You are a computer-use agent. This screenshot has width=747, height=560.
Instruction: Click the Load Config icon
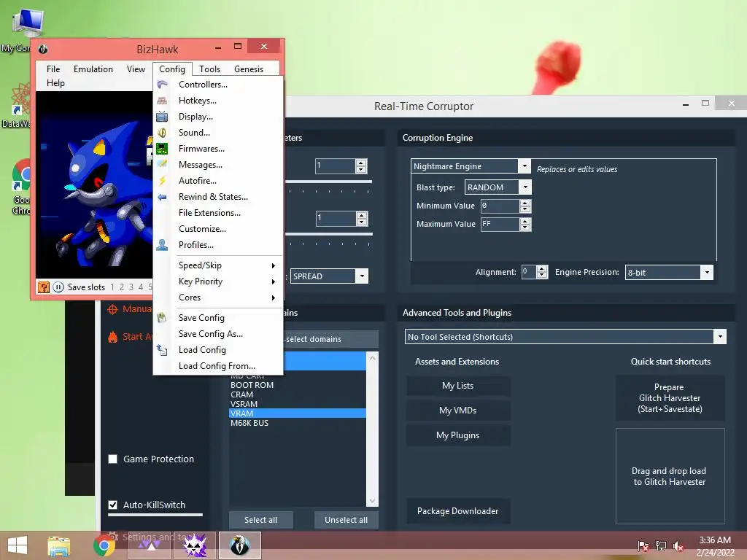(x=162, y=350)
